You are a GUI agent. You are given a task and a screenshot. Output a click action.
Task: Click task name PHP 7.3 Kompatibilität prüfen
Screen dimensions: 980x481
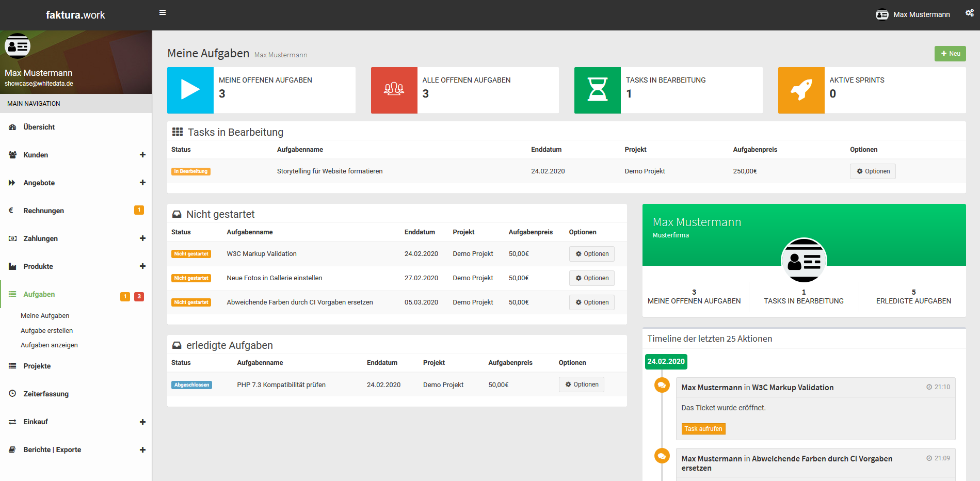(x=281, y=385)
